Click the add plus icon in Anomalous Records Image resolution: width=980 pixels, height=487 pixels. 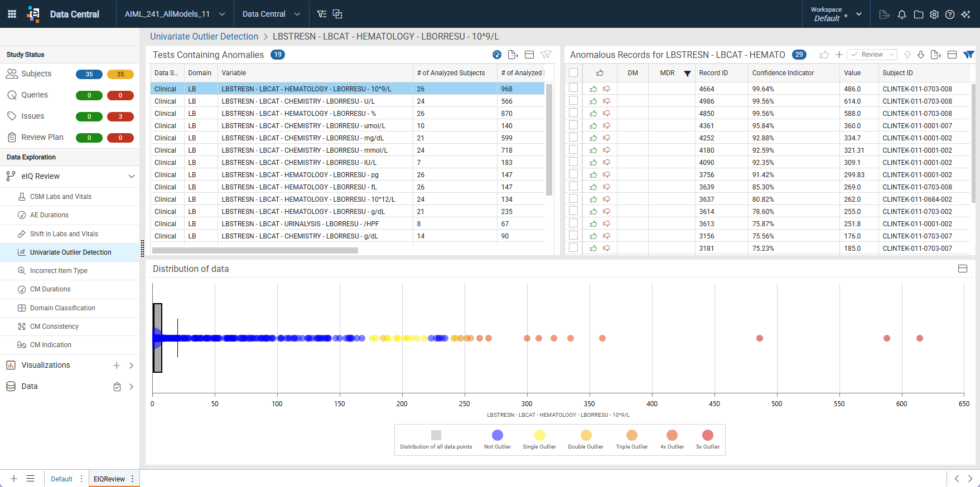point(839,55)
